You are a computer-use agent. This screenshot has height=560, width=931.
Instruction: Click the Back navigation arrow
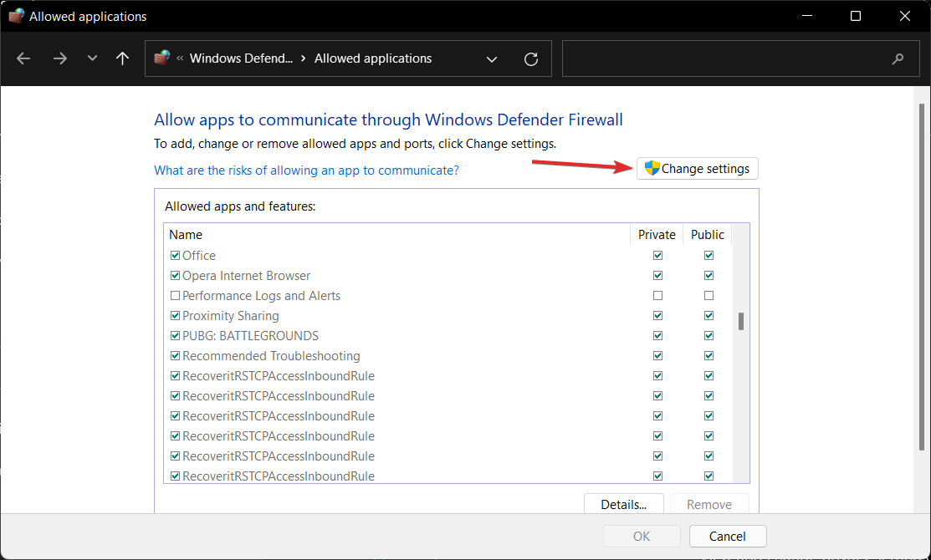(x=23, y=59)
